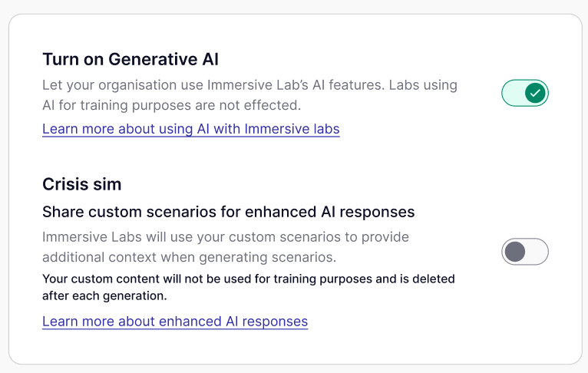Click the Turn on Generative AI heading
The height and width of the screenshot is (373, 588).
coord(131,59)
